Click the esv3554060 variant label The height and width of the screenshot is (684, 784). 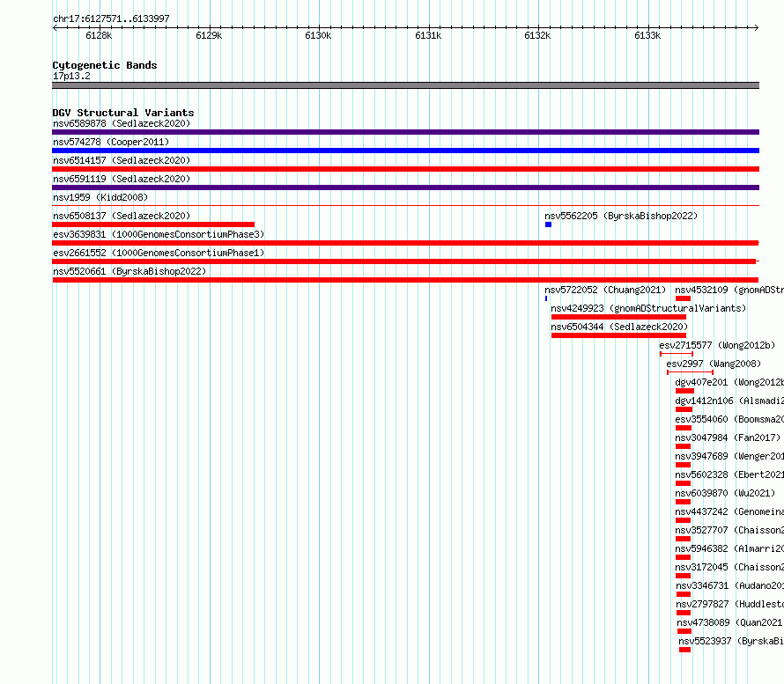(x=729, y=419)
